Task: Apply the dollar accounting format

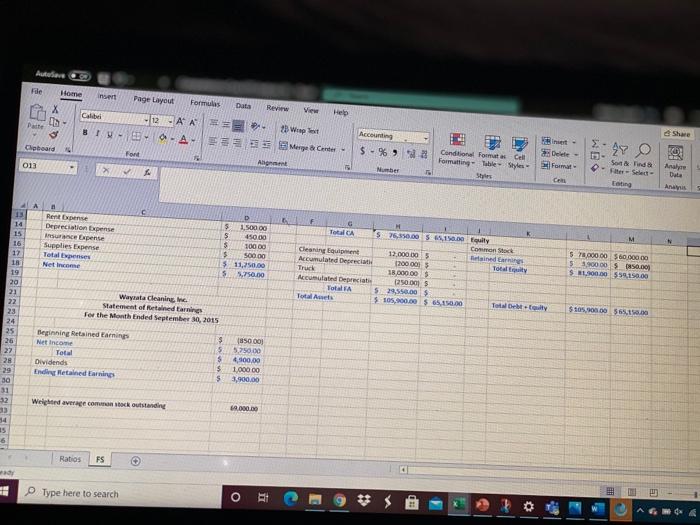Action: 363,151
